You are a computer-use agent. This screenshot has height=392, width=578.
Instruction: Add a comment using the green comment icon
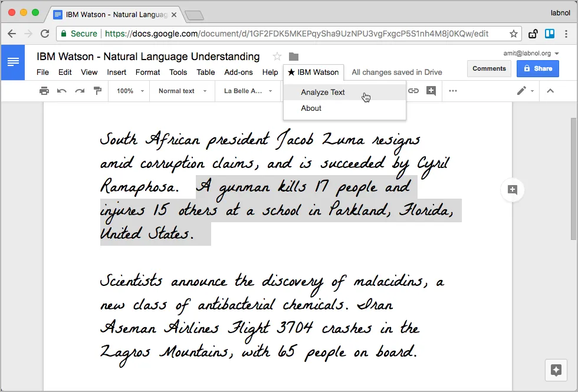click(x=431, y=91)
